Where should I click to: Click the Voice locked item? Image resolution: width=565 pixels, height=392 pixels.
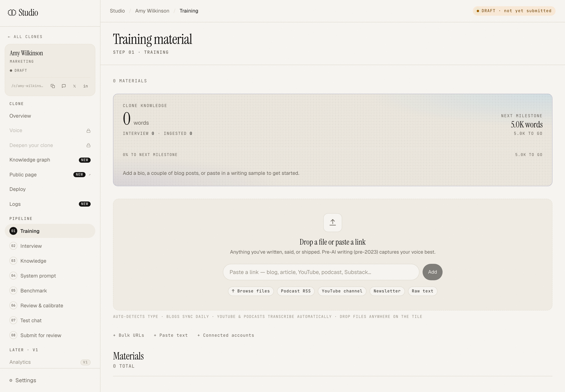50,130
